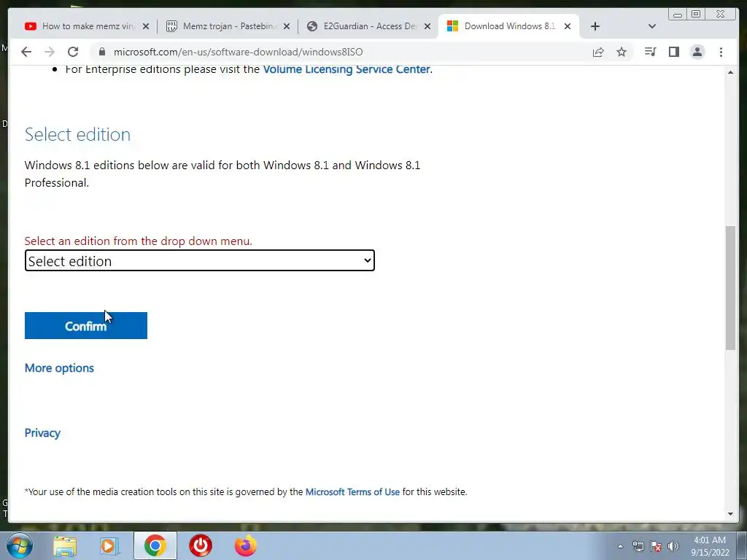Screen dimensions: 747x560
Task: Open the Windows Start menu
Action: 20,545
